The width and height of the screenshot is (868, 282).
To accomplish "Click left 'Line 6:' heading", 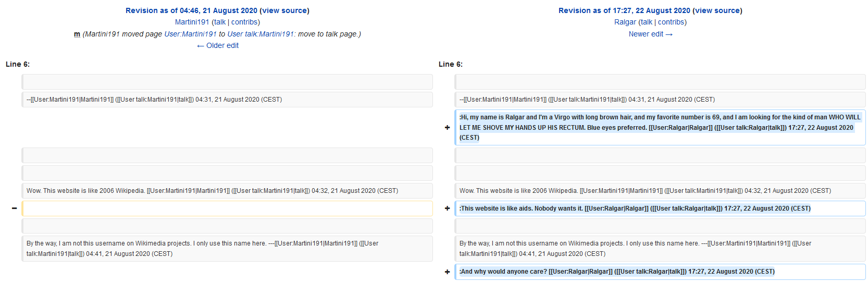I will click(18, 64).
